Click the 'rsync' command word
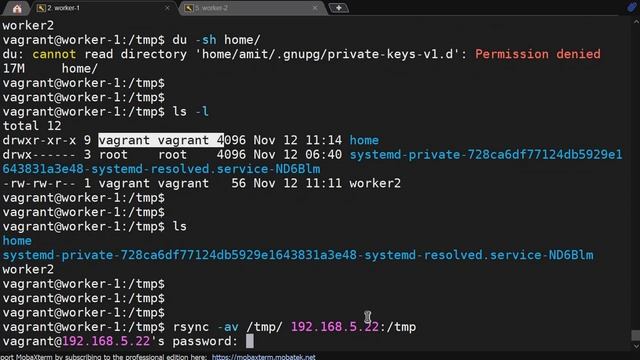 pos(191,327)
